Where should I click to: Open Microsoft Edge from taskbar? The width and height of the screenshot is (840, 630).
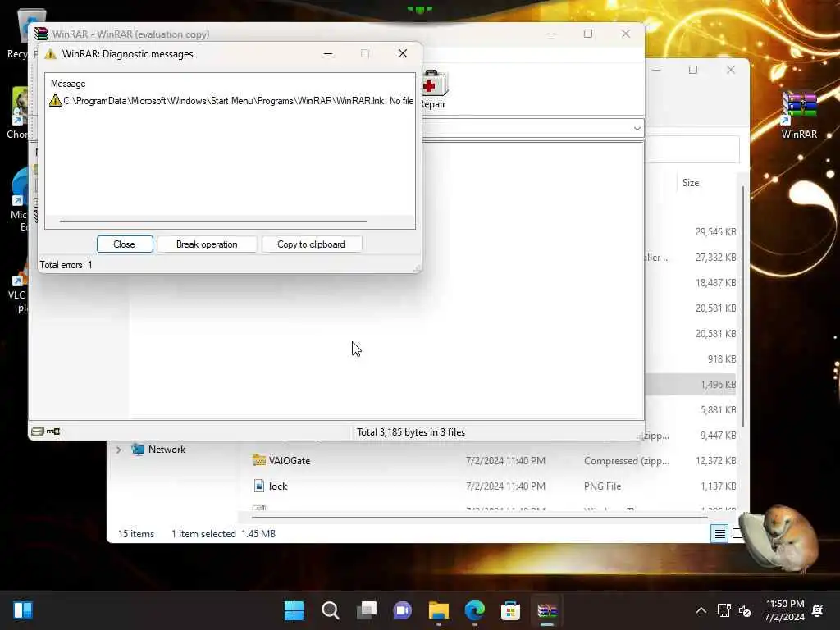[475, 610]
